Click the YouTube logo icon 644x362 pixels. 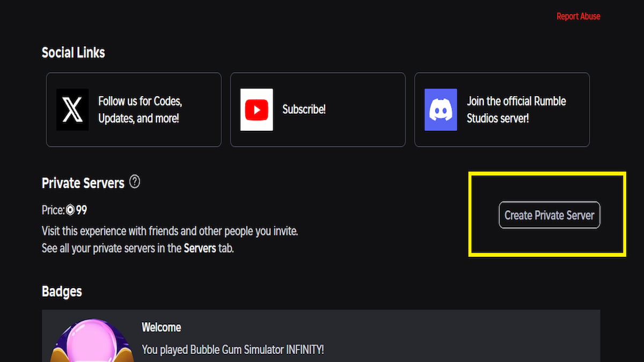click(x=257, y=109)
